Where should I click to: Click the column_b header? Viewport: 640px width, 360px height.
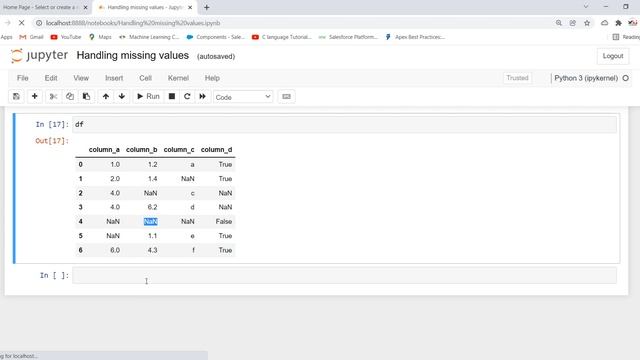point(142,150)
